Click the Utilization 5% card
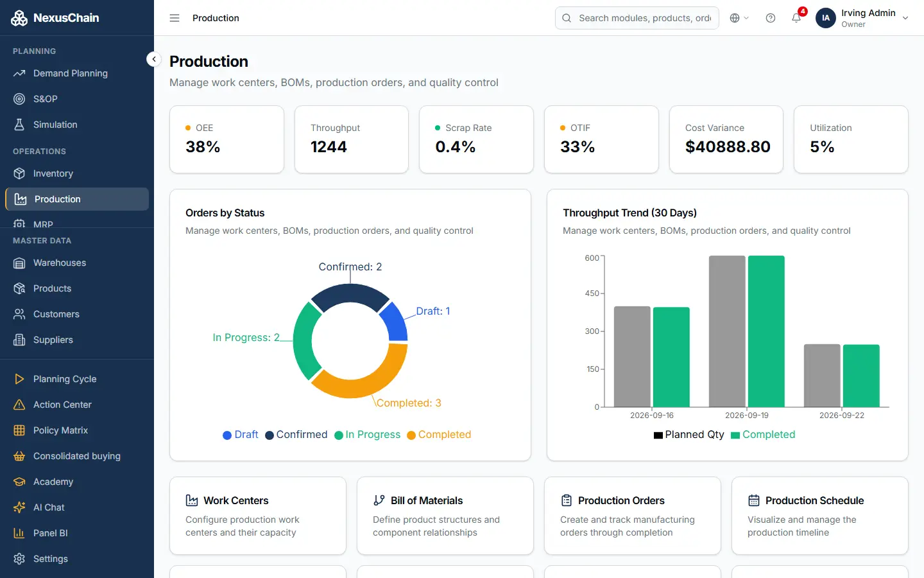Image resolution: width=924 pixels, height=578 pixels. click(x=851, y=139)
